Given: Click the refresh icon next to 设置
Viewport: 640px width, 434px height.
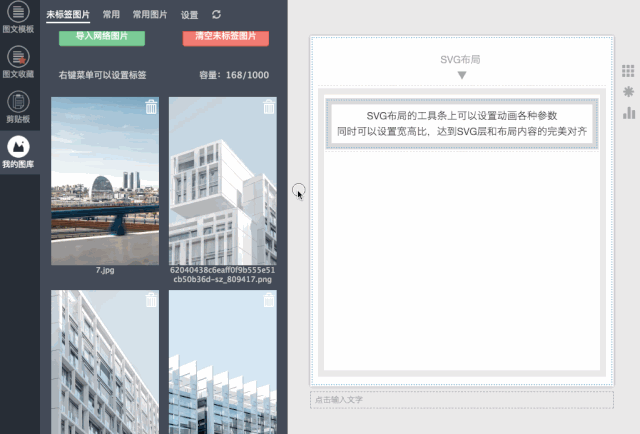Looking at the screenshot, I should point(216,15).
